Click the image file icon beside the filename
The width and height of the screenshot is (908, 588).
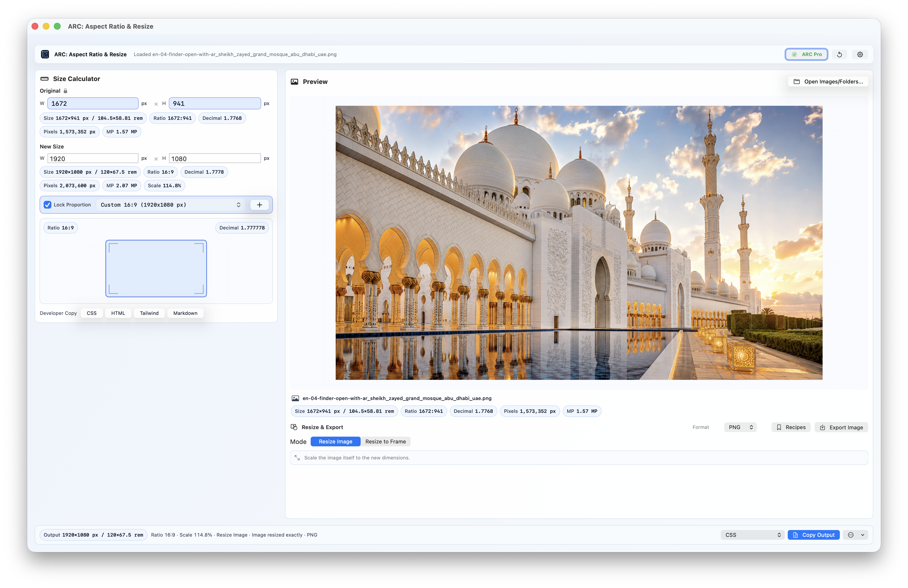click(x=295, y=398)
